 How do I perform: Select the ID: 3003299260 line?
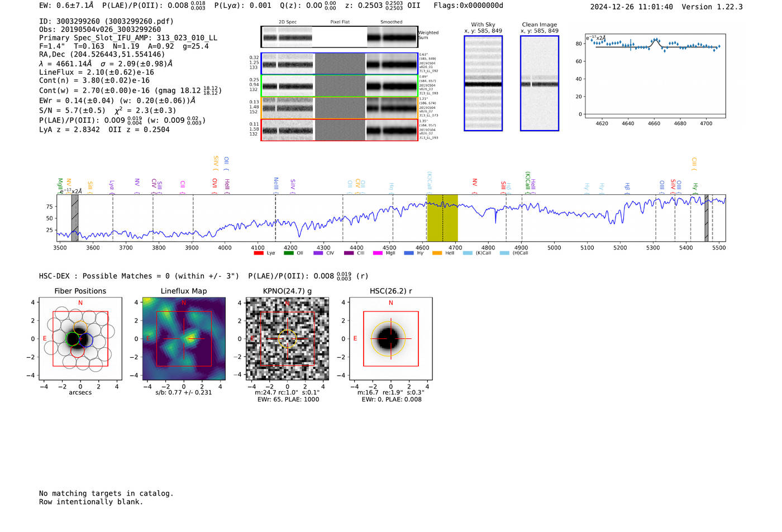[106, 21]
